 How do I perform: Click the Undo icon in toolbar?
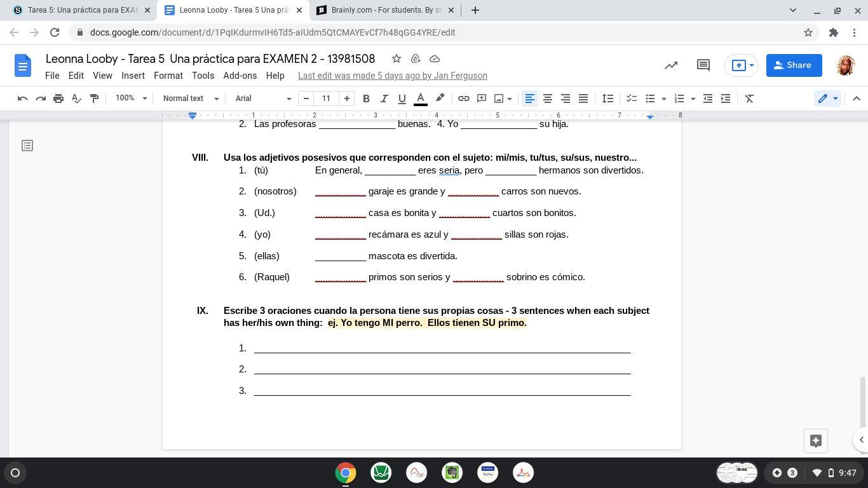click(x=23, y=98)
